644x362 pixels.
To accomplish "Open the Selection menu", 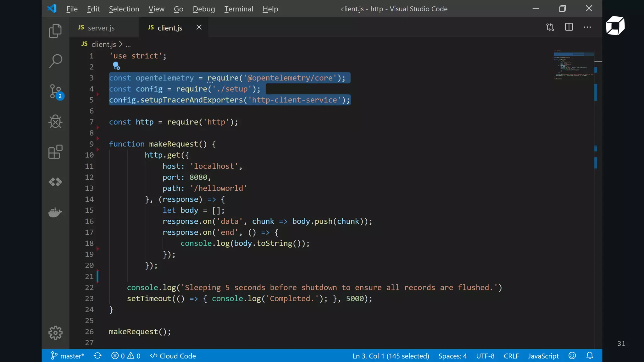I will 124,9.
